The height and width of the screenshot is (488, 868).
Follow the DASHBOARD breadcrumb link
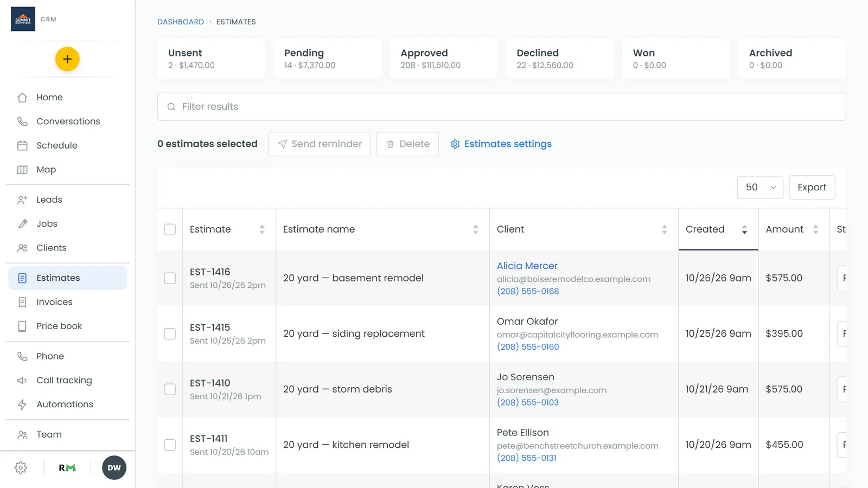[181, 22]
